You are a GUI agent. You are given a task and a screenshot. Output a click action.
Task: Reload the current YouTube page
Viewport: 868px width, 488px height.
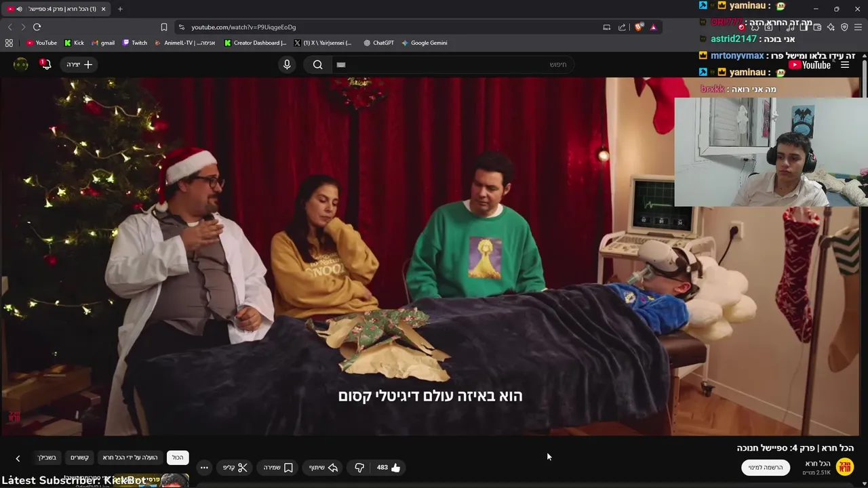pyautogui.click(x=37, y=27)
